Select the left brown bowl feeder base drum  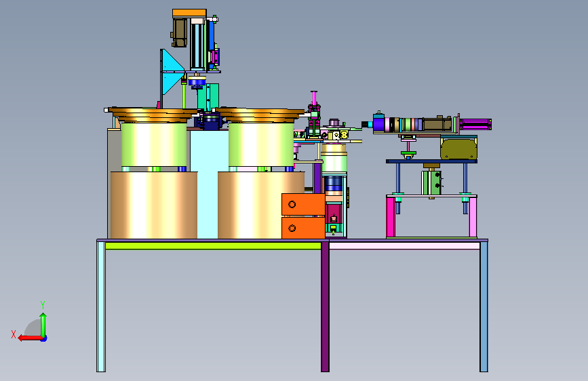pyautogui.click(x=154, y=205)
